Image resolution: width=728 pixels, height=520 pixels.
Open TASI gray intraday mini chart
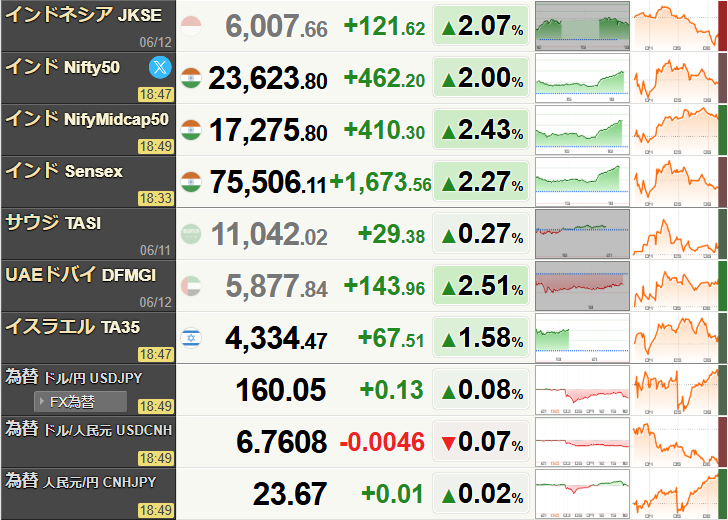click(x=583, y=234)
